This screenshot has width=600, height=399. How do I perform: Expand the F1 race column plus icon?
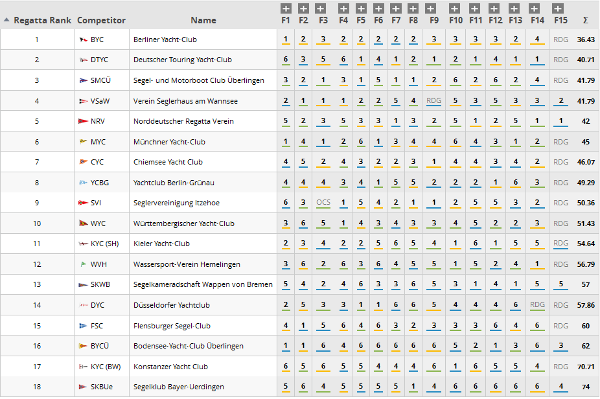tap(285, 8)
